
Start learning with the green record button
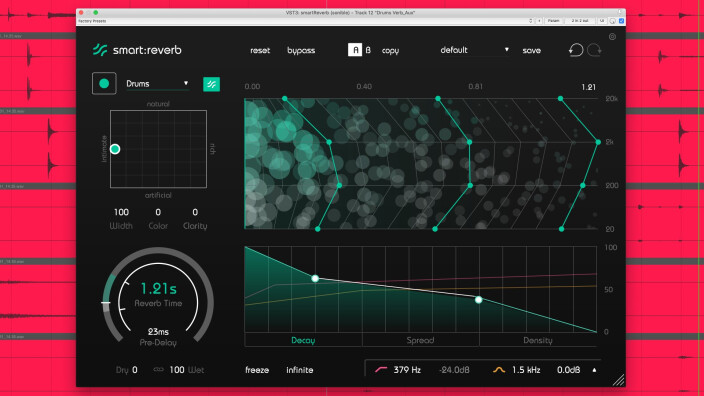click(x=104, y=84)
